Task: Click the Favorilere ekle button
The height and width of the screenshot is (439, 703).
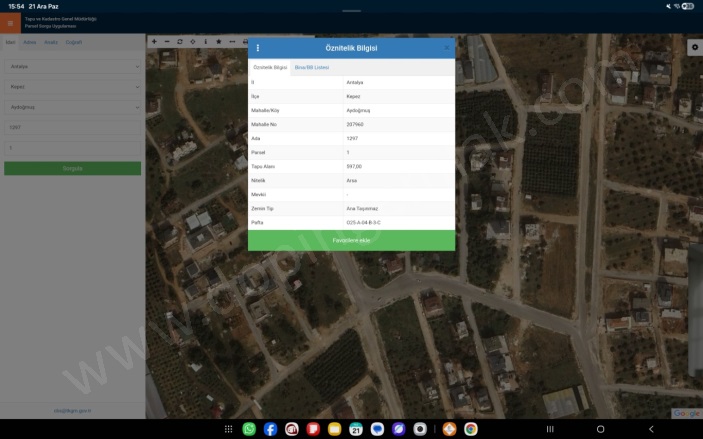Action: pyautogui.click(x=351, y=241)
